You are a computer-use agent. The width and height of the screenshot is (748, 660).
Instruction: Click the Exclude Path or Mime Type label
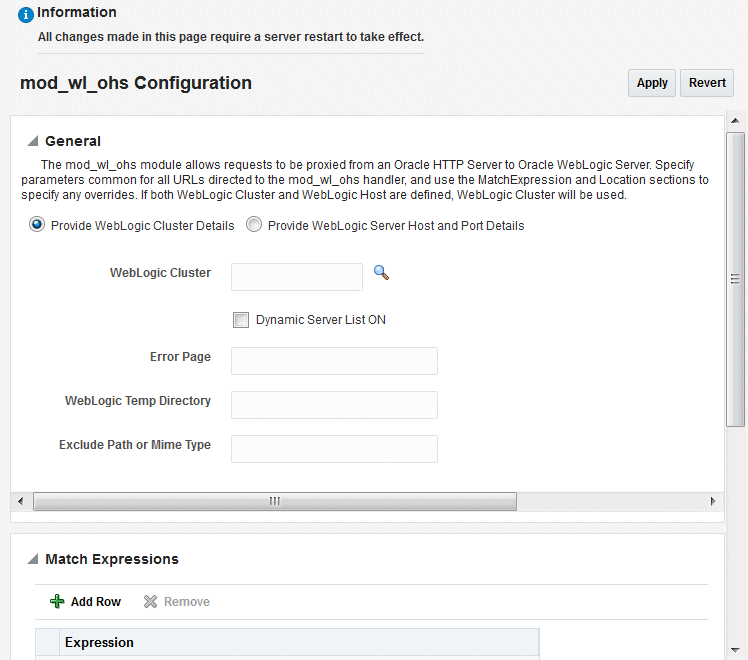pos(135,444)
